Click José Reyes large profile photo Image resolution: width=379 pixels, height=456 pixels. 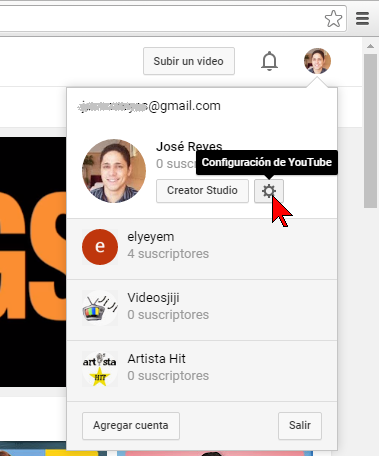(x=114, y=171)
